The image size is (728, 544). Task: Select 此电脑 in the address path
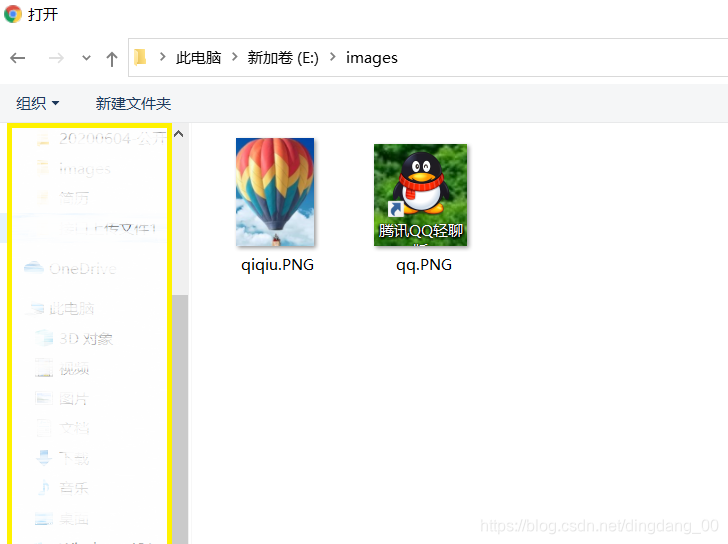[198, 58]
